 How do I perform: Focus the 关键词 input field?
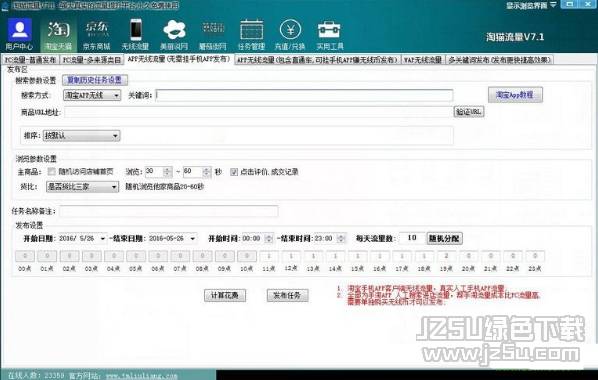[304, 95]
